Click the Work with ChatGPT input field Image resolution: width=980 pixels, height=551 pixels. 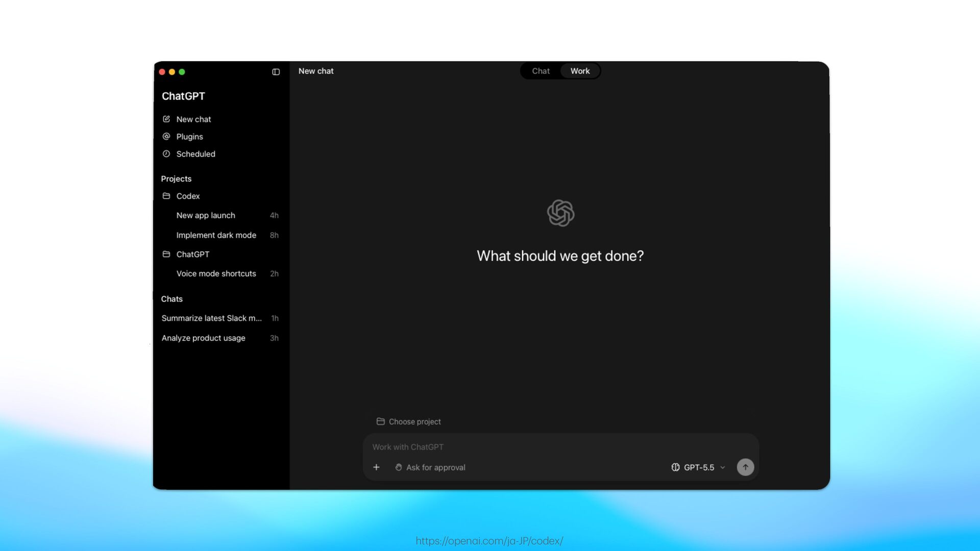pos(560,447)
